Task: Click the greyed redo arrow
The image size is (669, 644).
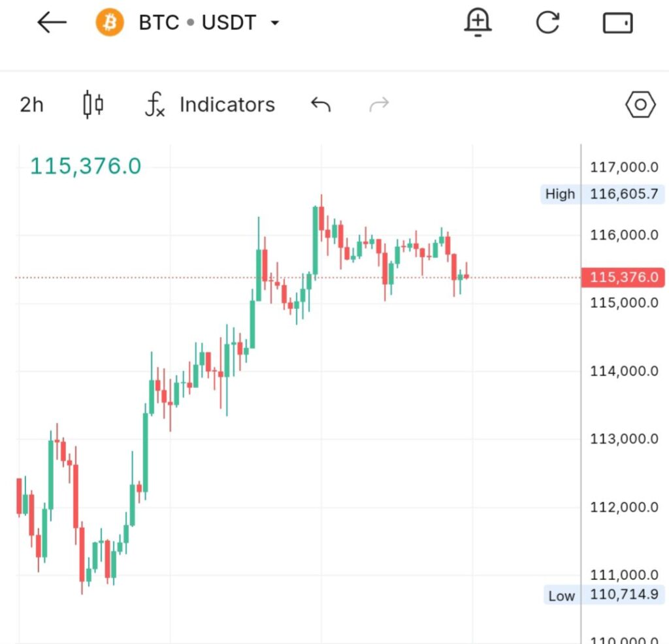Action: tap(379, 105)
